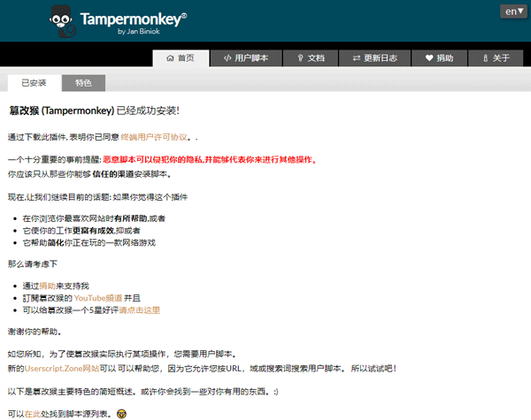Screen dimensions: 531x420
Task: Click the home icon in 首页 tab
Action: [170, 58]
